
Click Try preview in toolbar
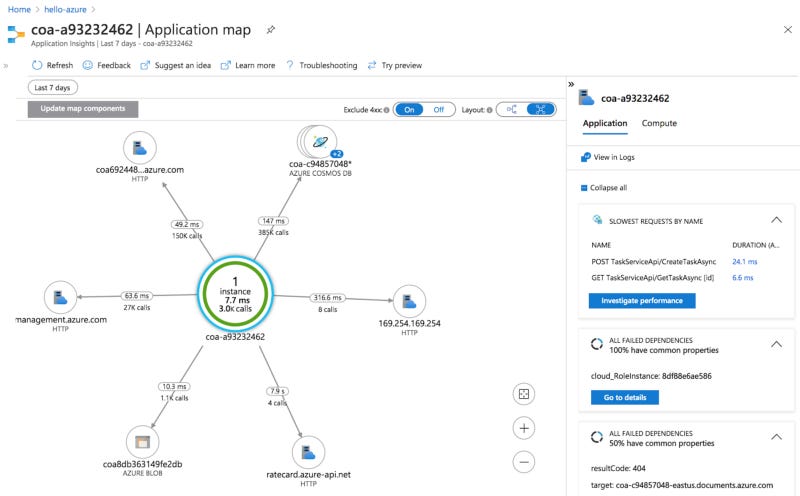coord(395,65)
